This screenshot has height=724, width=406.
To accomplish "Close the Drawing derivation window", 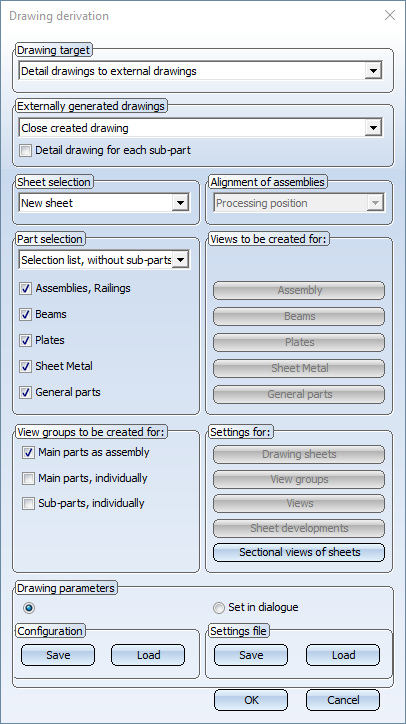I will pos(390,16).
